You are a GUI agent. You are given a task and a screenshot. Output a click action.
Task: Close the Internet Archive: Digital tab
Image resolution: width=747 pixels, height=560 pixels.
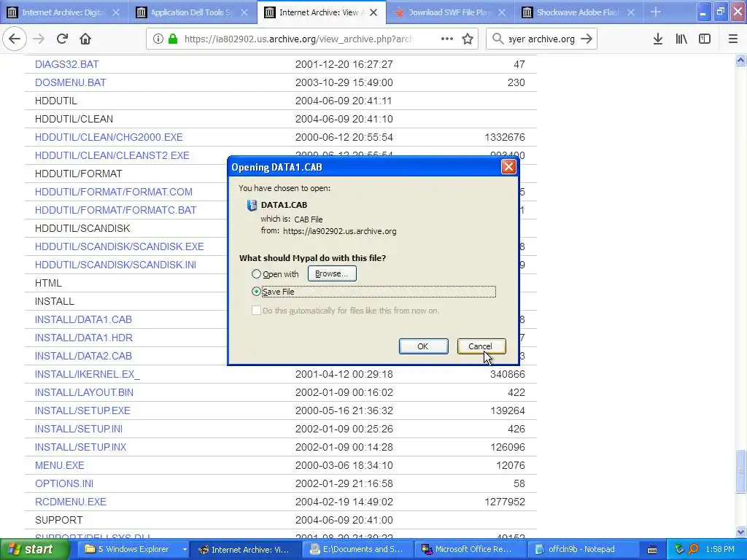coord(116,12)
